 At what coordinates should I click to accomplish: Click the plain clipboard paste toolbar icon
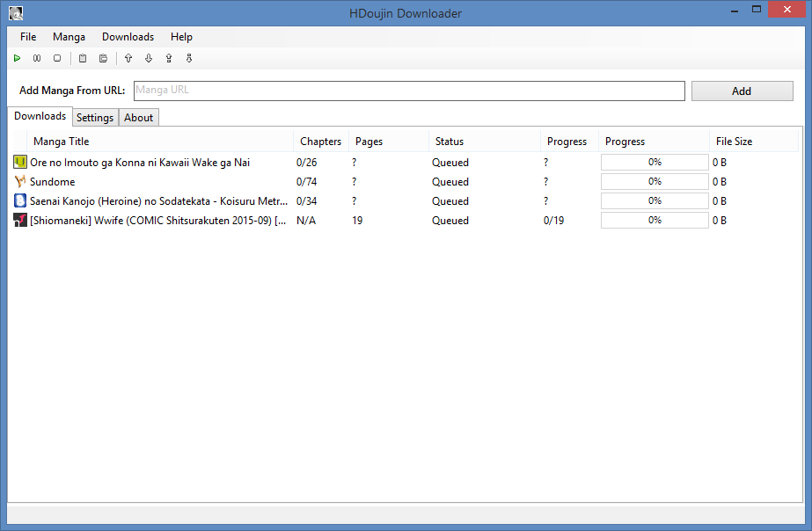coord(83,58)
